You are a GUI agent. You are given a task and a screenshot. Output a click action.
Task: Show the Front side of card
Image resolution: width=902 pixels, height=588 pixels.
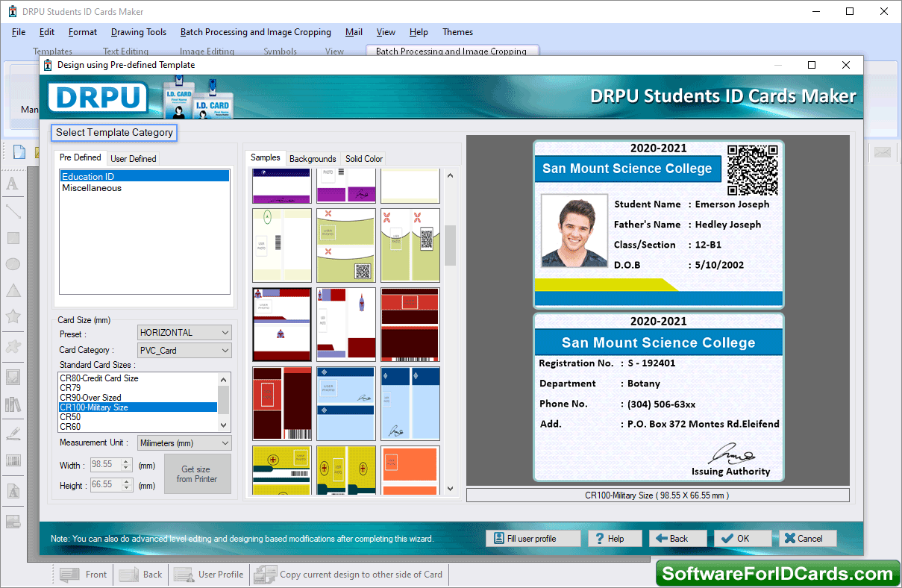pos(84,575)
